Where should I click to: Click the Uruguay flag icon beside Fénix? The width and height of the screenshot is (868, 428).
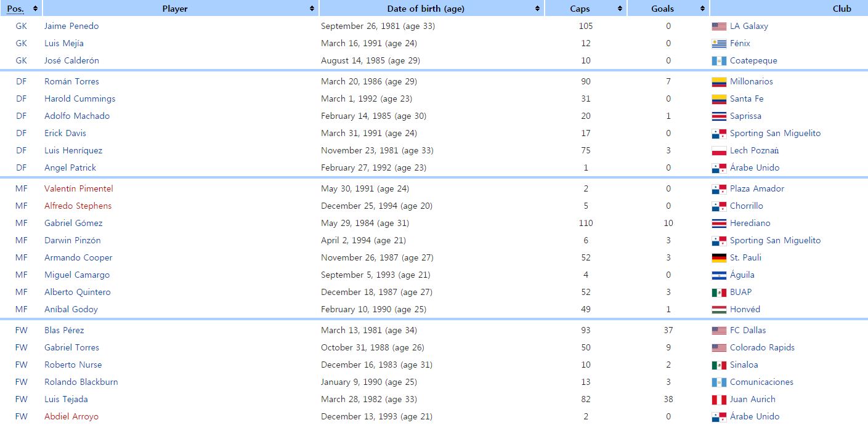click(719, 44)
